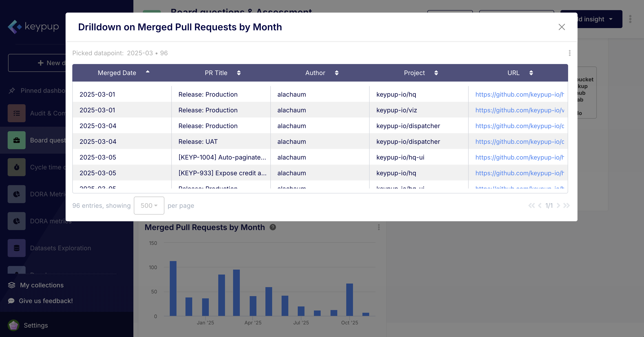Sort table by URL column
Image resolution: width=644 pixels, height=337 pixels.
(531, 73)
